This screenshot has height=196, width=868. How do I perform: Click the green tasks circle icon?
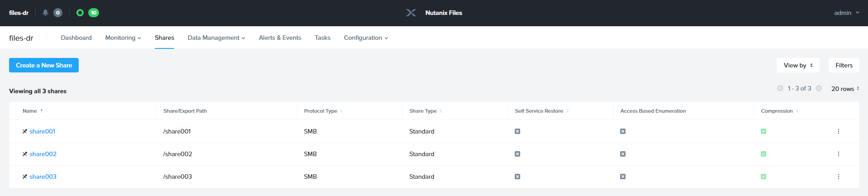click(x=80, y=13)
